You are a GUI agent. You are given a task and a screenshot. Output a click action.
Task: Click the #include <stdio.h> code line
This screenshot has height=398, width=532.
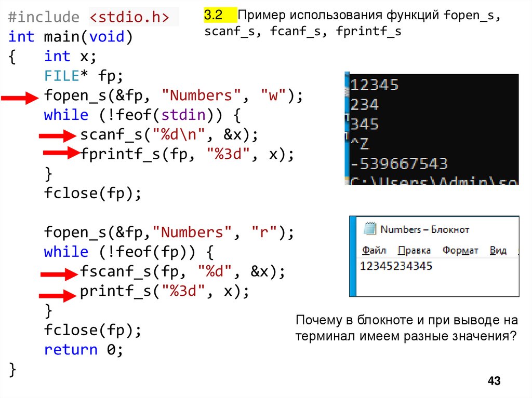(x=88, y=17)
